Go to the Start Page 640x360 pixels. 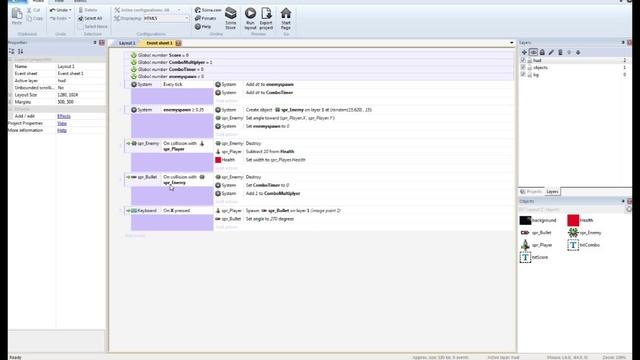(x=286, y=18)
